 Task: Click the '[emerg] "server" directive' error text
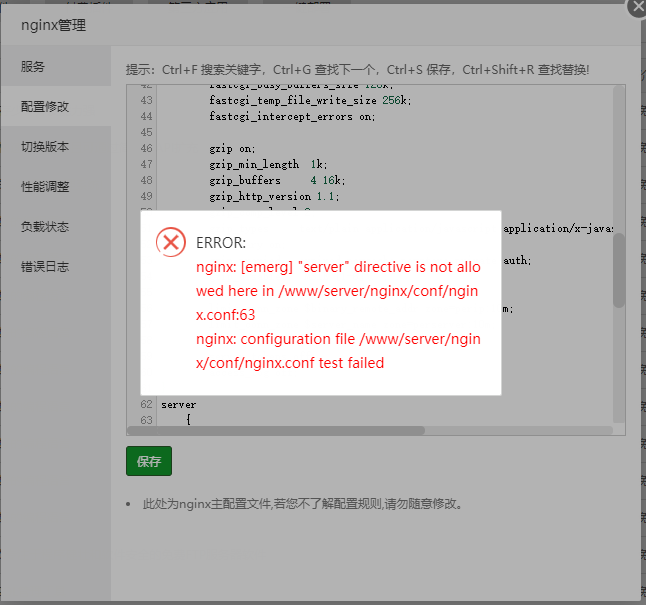(328, 267)
